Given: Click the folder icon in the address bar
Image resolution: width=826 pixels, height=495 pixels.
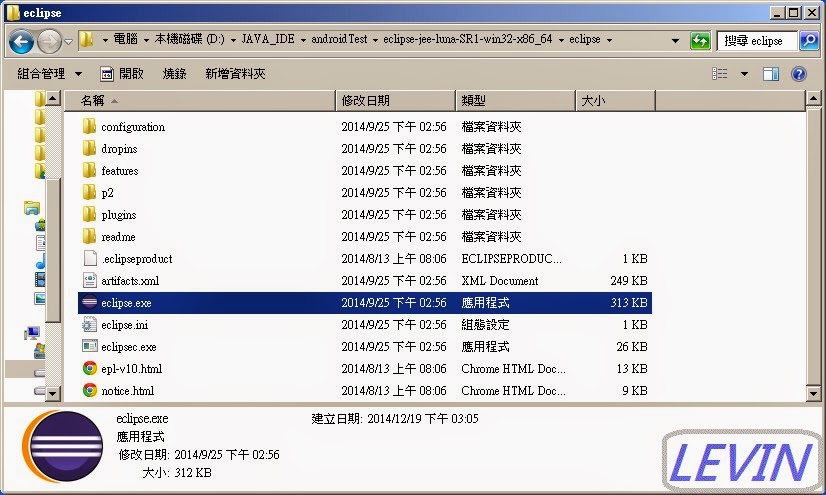Looking at the screenshot, I should click(87, 39).
